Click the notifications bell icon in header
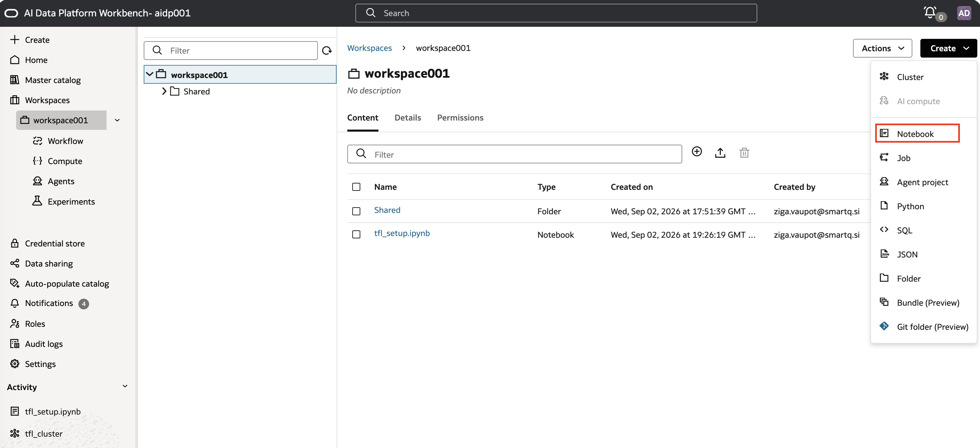Screen dimensions: 980x448 (930, 12)
